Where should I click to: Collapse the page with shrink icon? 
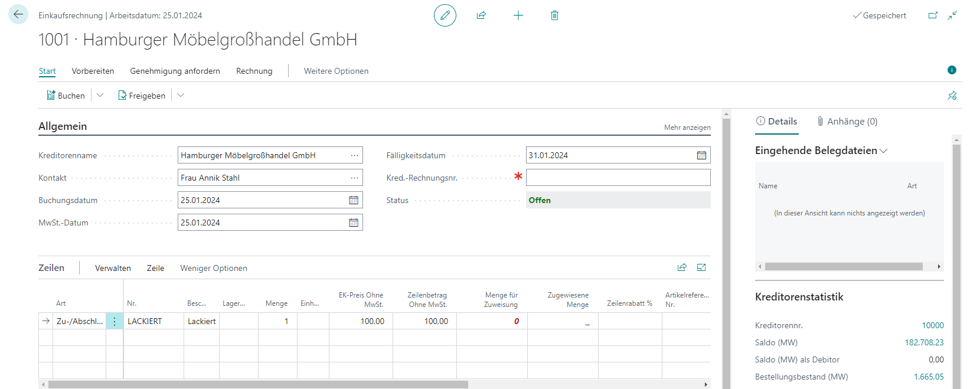point(952,15)
